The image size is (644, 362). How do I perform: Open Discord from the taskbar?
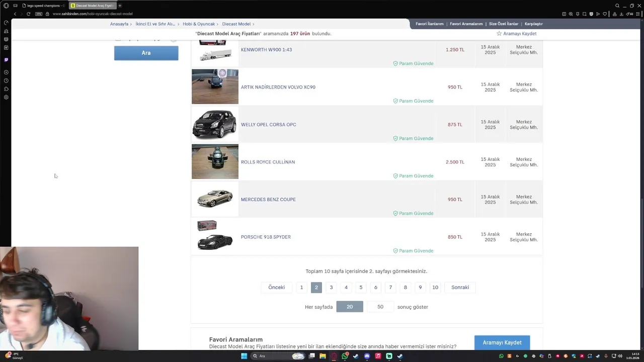coord(367,356)
